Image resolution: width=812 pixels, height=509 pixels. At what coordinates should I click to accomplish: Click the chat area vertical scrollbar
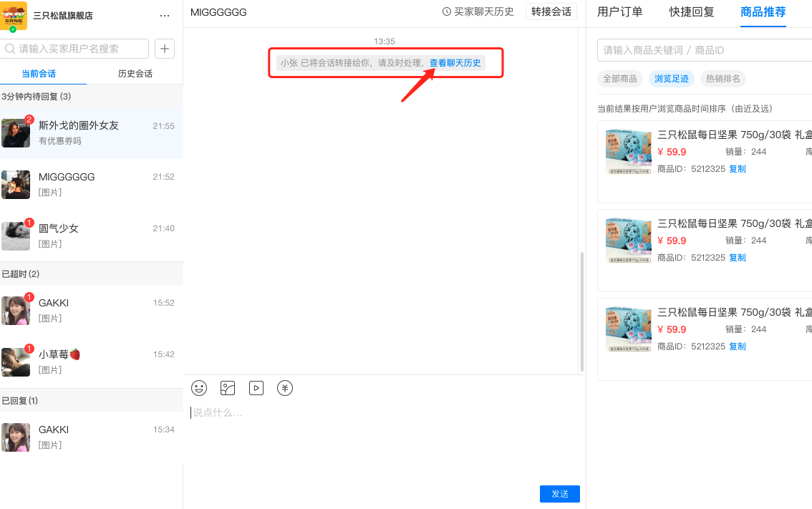(x=581, y=311)
